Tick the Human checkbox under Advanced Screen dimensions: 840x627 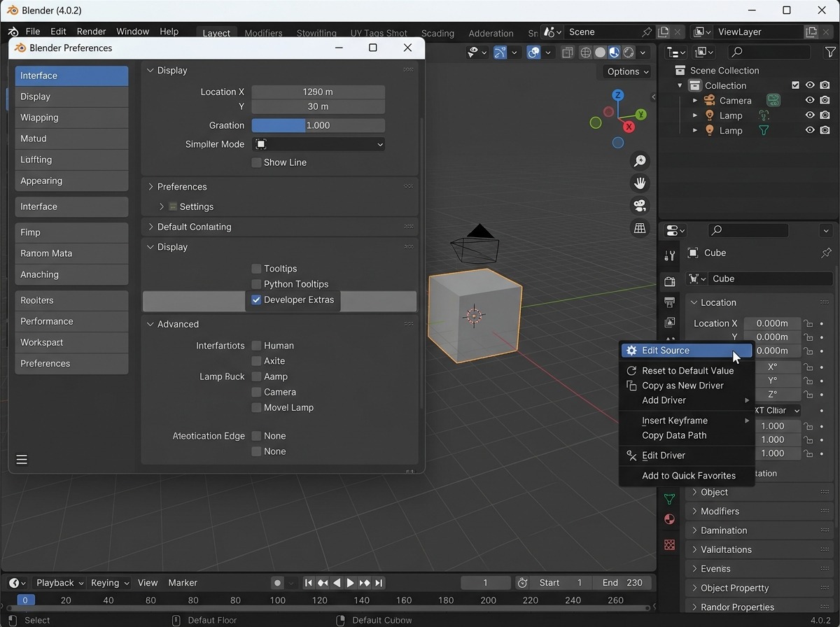[256, 346]
